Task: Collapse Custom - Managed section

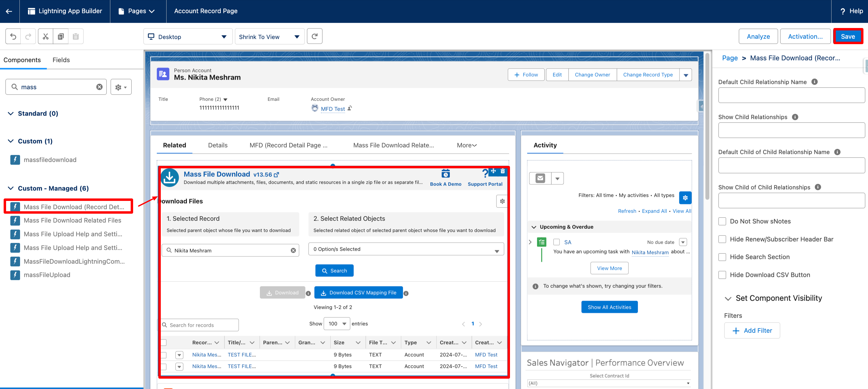Action: [x=11, y=188]
